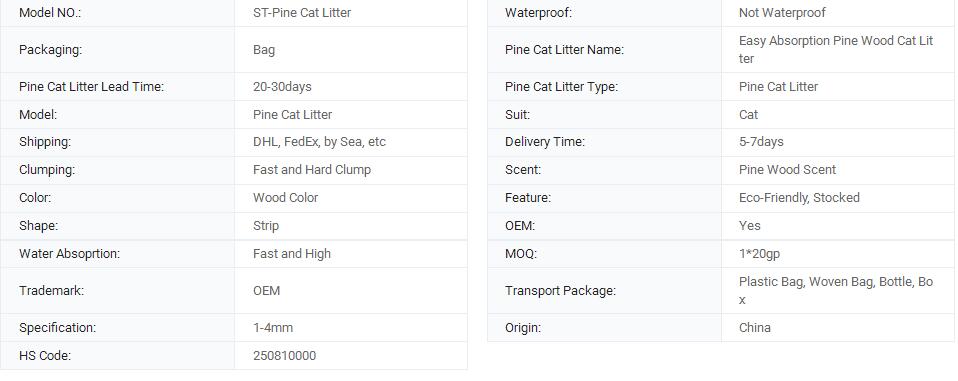958x381 pixels.
Task: Click the HS Code 250810000 value
Action: [x=285, y=356]
